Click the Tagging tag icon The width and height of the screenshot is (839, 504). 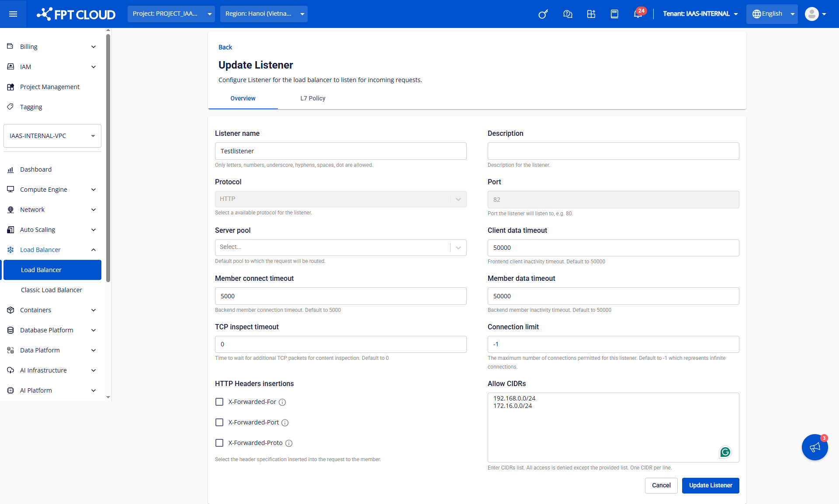[10, 107]
